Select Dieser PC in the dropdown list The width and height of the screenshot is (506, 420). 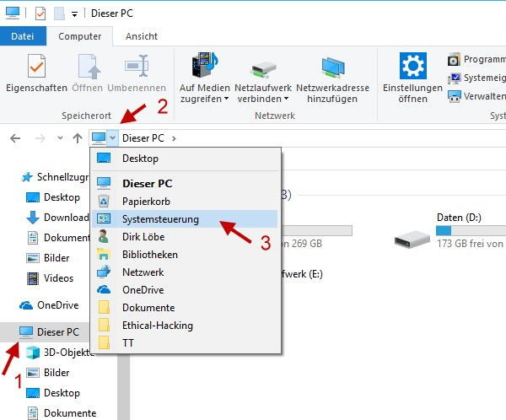click(x=185, y=183)
